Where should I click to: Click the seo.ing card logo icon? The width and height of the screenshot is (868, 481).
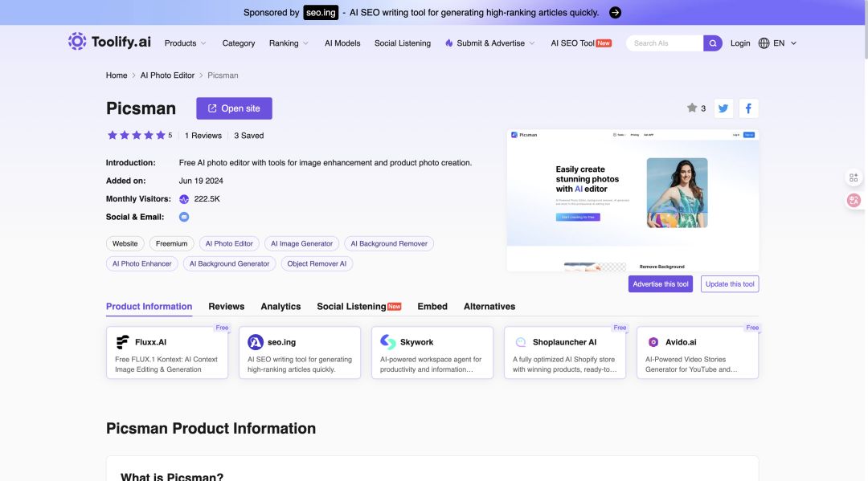[256, 342]
